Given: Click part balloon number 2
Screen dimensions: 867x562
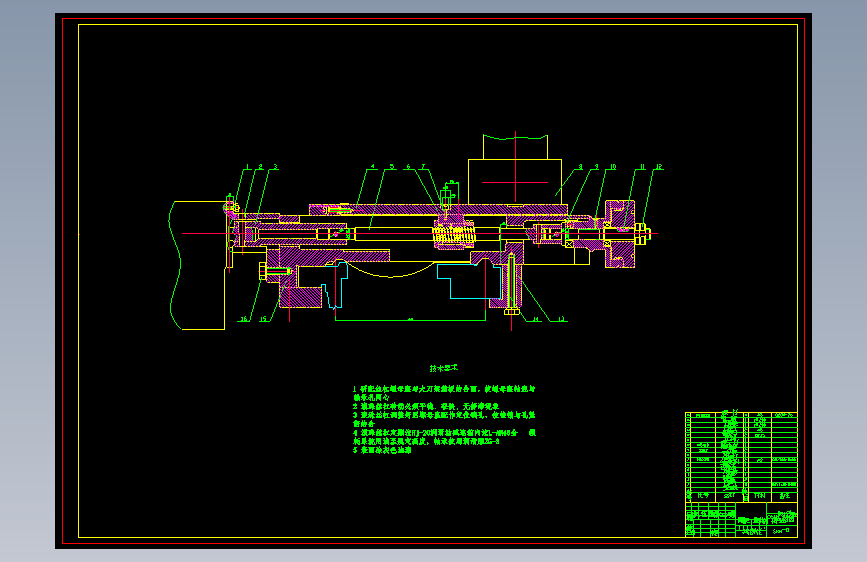Looking at the screenshot, I should (x=260, y=166).
